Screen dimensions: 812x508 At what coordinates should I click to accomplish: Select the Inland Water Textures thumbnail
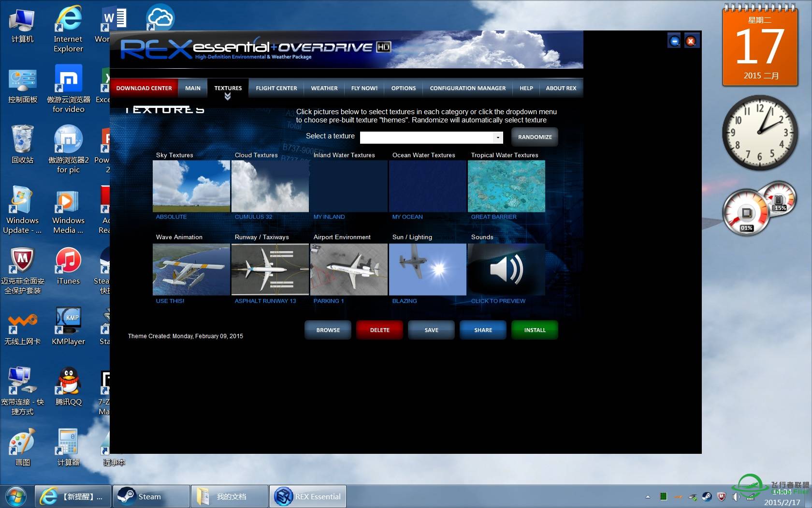pos(349,186)
